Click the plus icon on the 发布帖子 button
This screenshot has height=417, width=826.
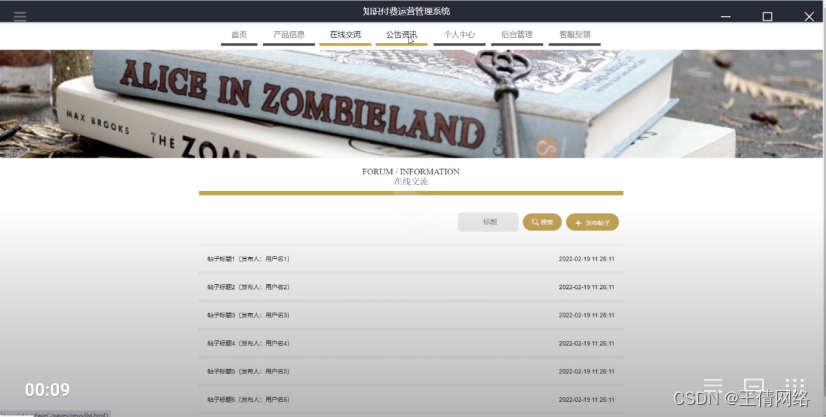click(x=578, y=223)
